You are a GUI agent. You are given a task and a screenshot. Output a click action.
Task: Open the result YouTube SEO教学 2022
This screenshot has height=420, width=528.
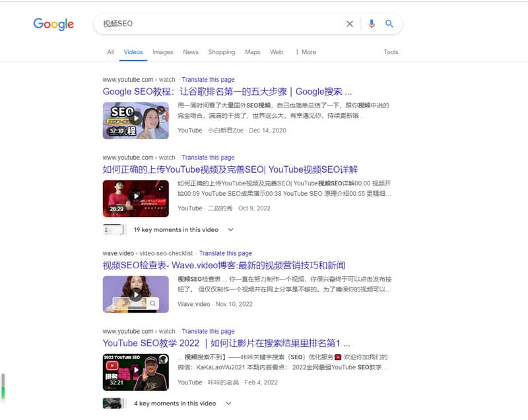tap(226, 344)
